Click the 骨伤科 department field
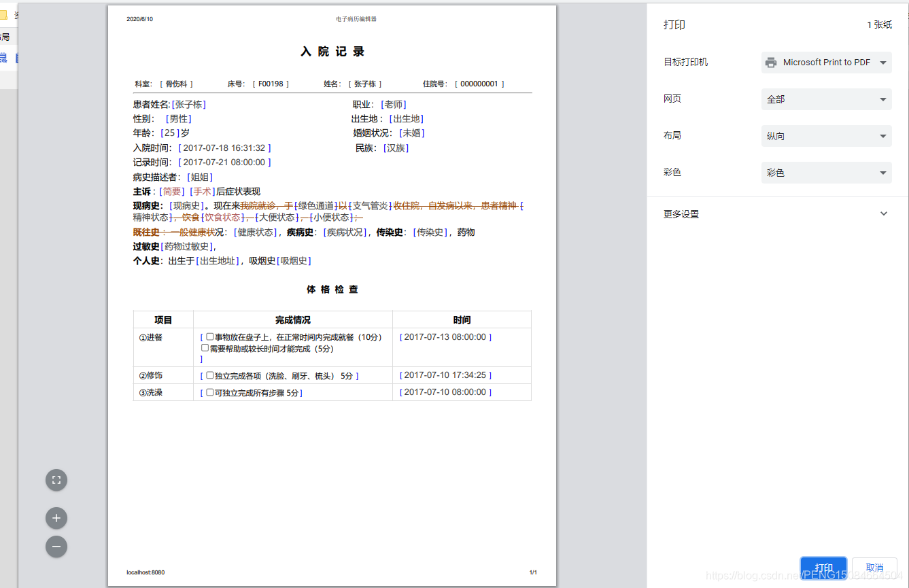 (177, 84)
